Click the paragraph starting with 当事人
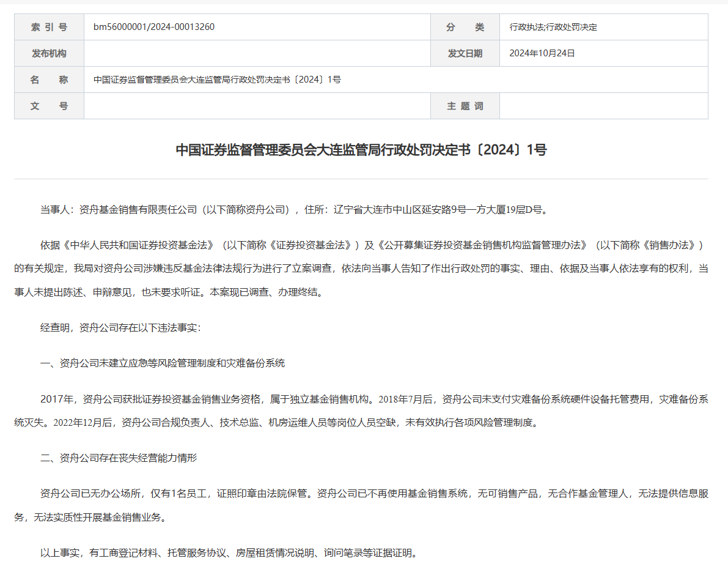728x572 pixels. (293, 209)
